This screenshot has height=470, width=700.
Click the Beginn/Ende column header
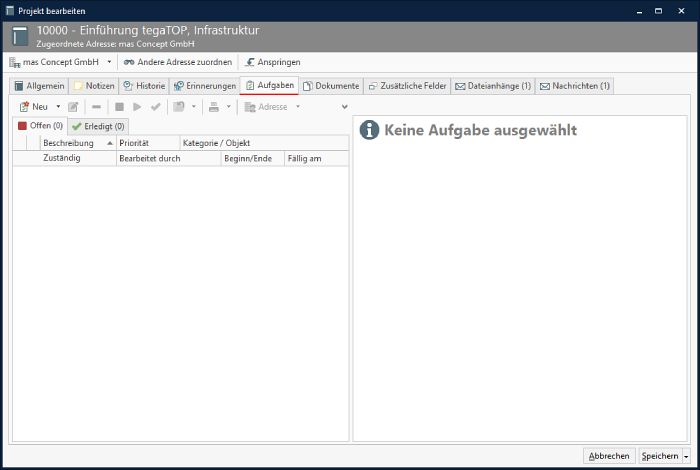pyautogui.click(x=253, y=158)
